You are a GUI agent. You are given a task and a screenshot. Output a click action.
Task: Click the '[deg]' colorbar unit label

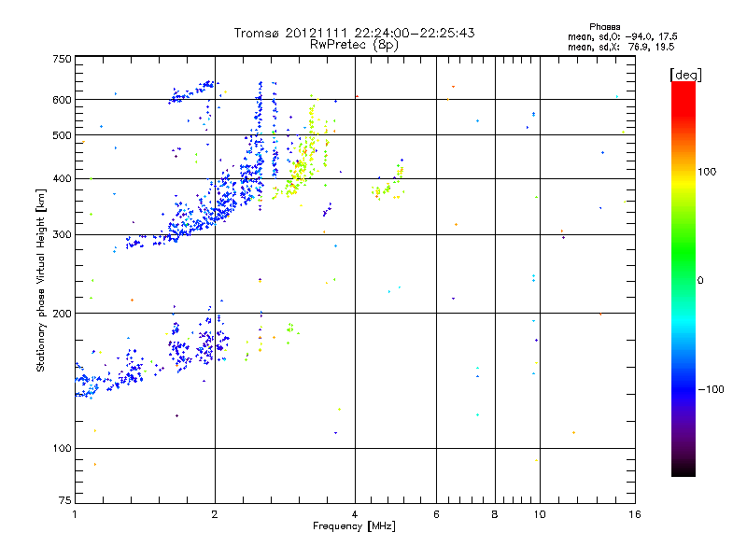coord(685,76)
